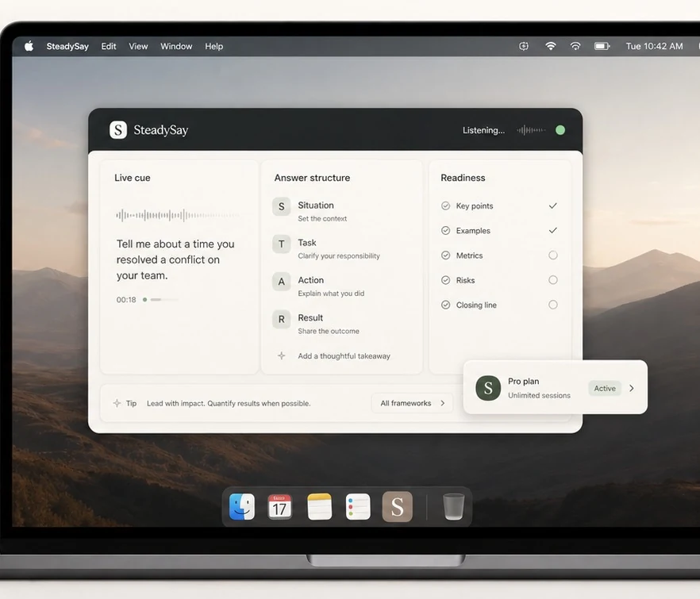
Task: Click the Live cue audio waveform
Action: click(177, 215)
